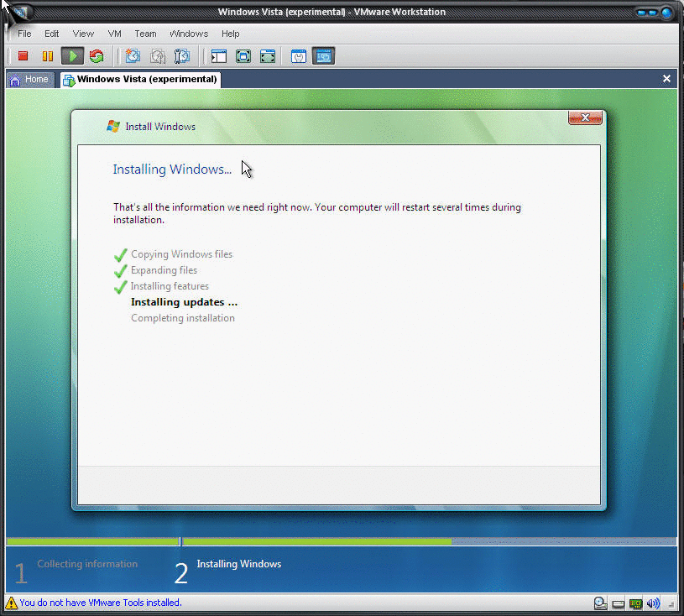
Task: Click the Windows flag logo in Install Windows
Action: pyautogui.click(x=113, y=126)
